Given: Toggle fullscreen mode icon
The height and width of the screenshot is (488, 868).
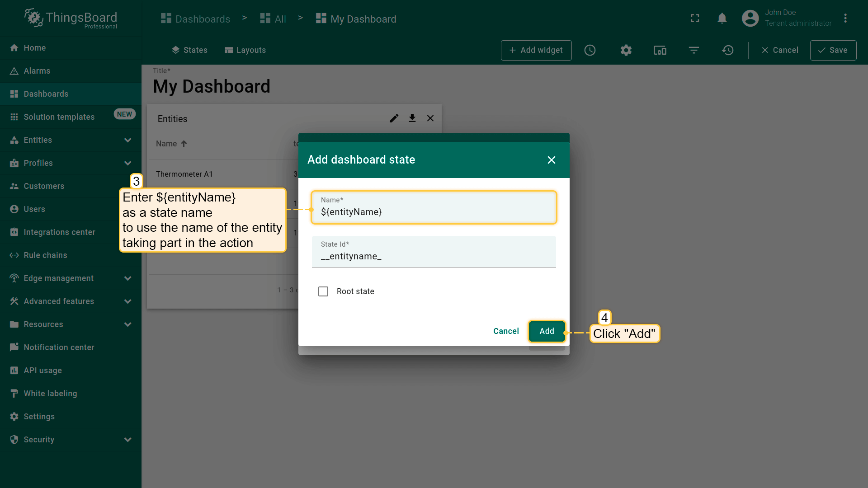Looking at the screenshot, I should [695, 19].
